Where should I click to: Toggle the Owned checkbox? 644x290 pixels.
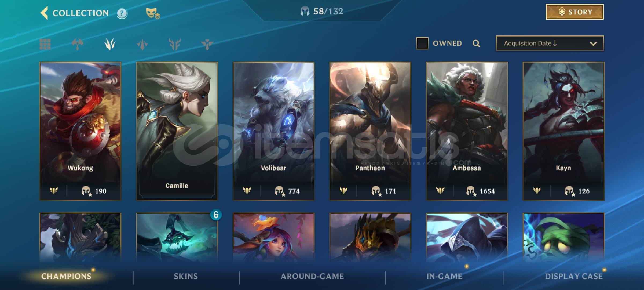coord(422,43)
